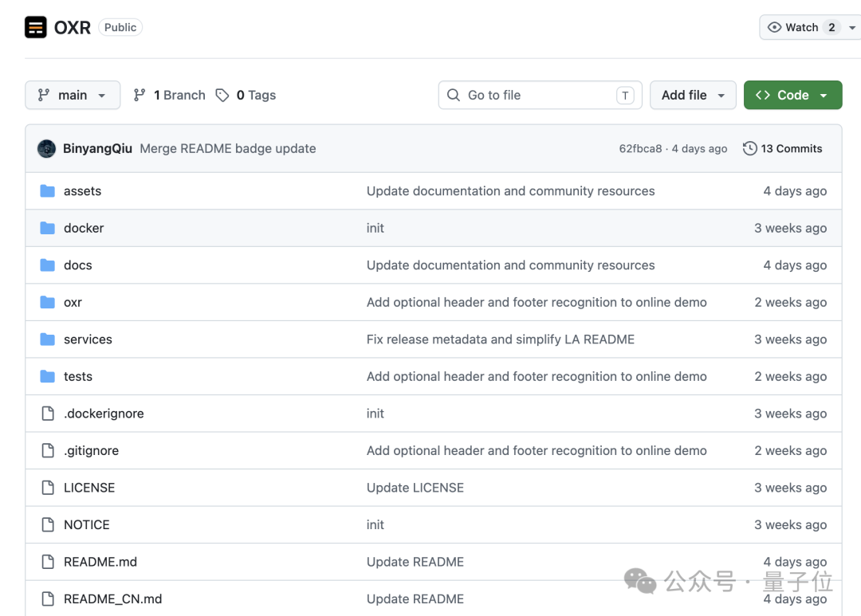The width and height of the screenshot is (861, 616).
Task: Expand the Watch options dropdown arrow
Action: tap(852, 27)
